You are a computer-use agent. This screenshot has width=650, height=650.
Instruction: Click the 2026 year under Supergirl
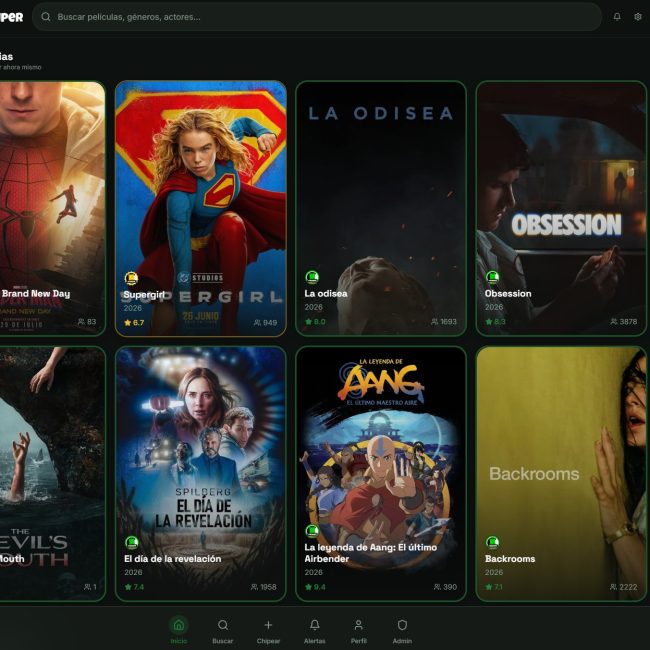pos(133,308)
